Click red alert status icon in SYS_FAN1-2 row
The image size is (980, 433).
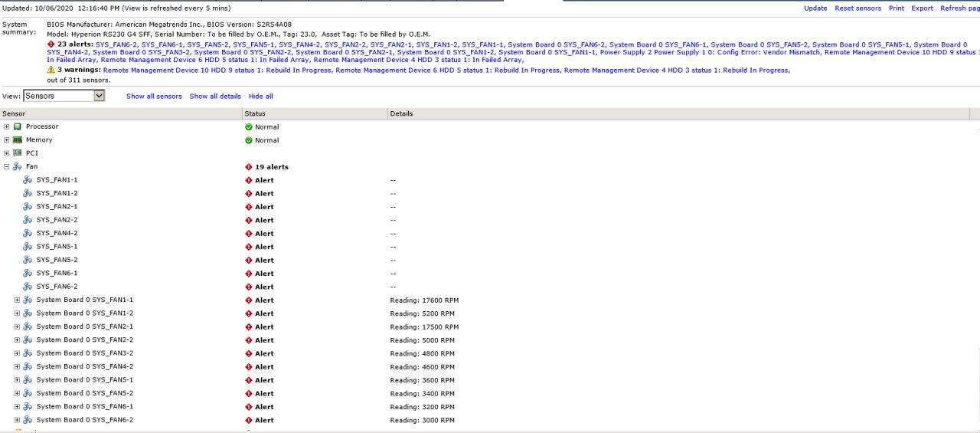pyautogui.click(x=249, y=194)
